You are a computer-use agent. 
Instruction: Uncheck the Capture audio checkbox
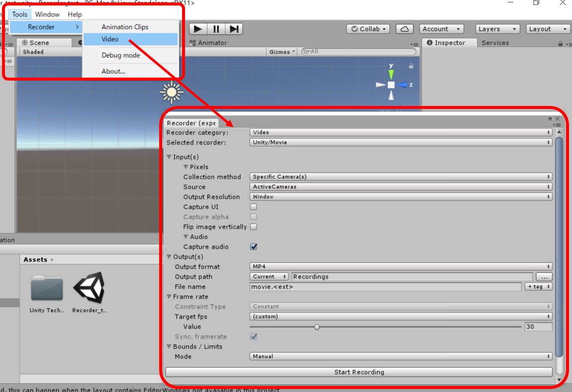pos(254,247)
